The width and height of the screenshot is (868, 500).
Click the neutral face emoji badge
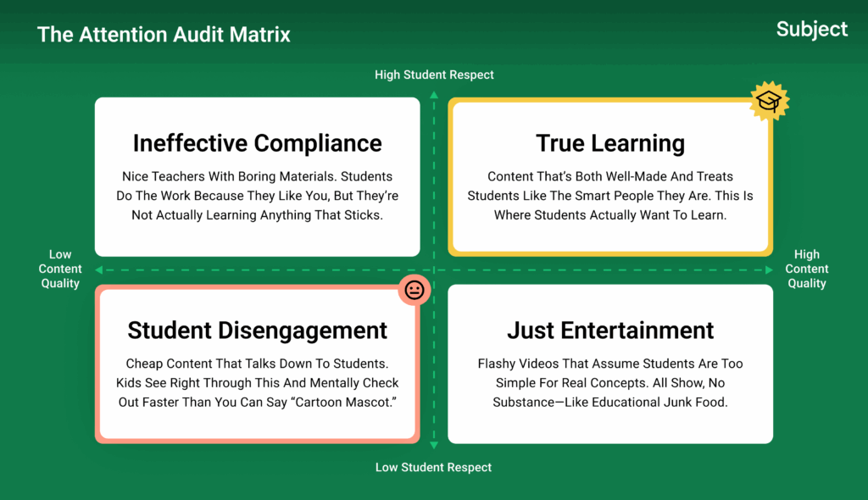tap(415, 290)
